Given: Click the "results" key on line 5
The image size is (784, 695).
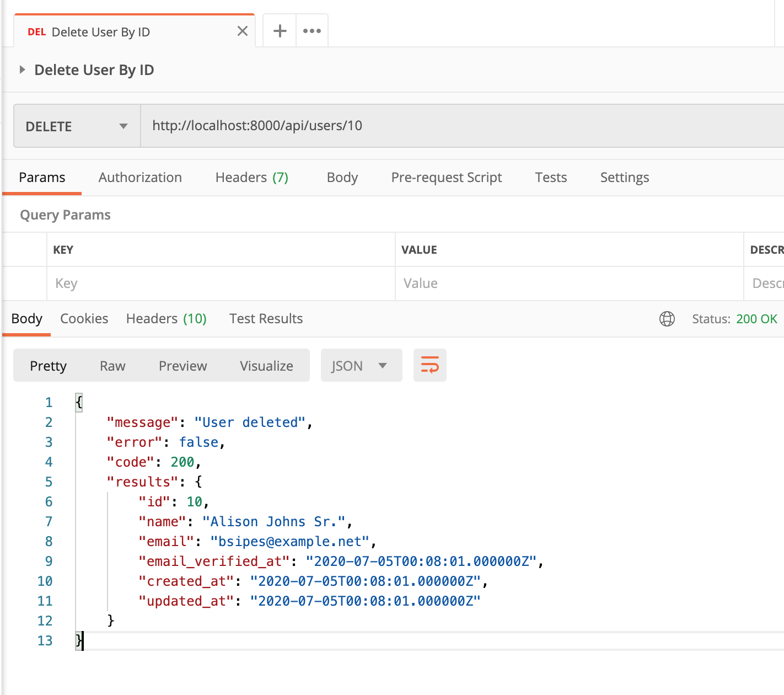Looking at the screenshot, I should point(143,482).
